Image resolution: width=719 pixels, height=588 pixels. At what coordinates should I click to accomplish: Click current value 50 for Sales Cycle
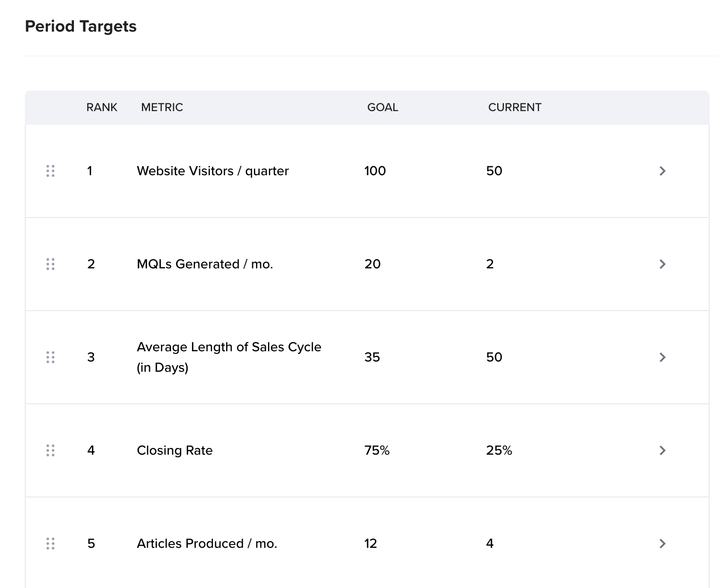[494, 357]
